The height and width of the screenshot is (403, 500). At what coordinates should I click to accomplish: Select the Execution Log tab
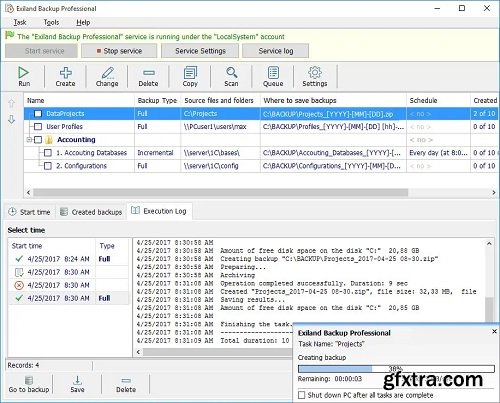(159, 211)
